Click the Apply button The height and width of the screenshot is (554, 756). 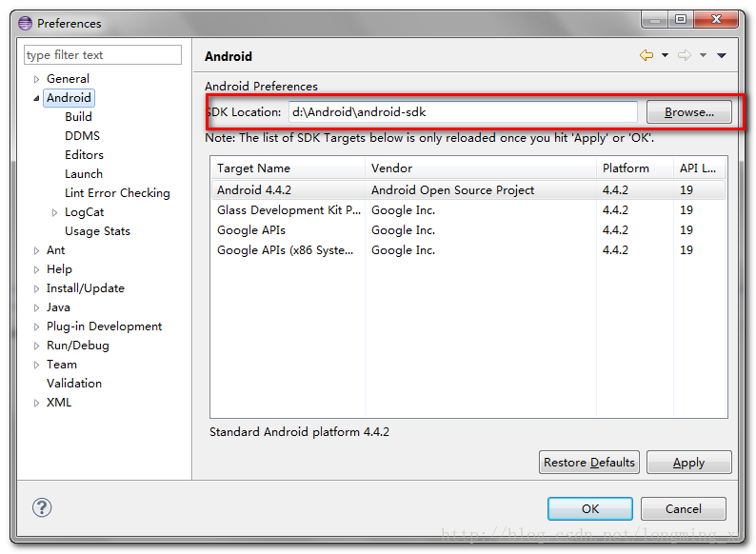[689, 463]
